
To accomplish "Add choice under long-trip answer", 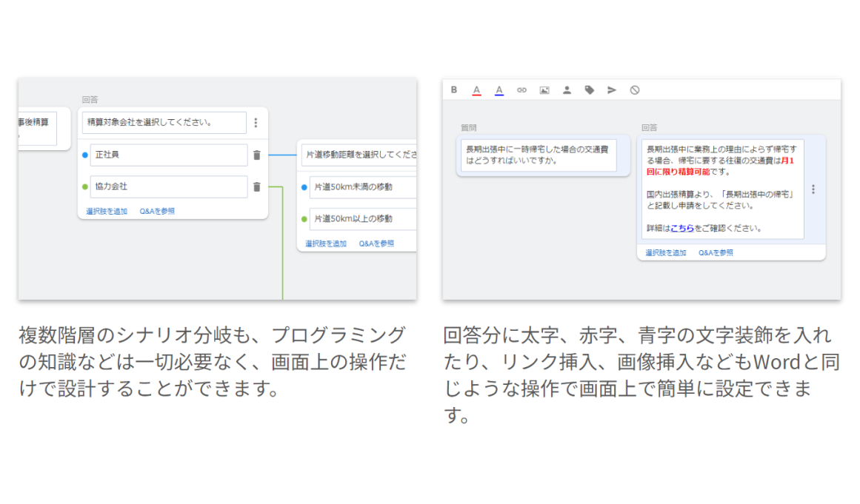I will [x=665, y=253].
